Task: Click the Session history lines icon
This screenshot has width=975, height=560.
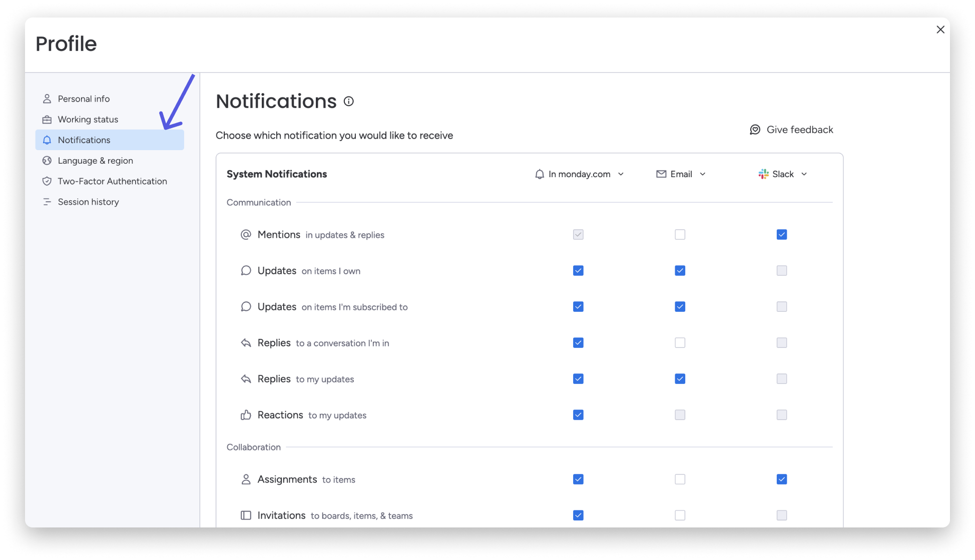Action: 47,202
